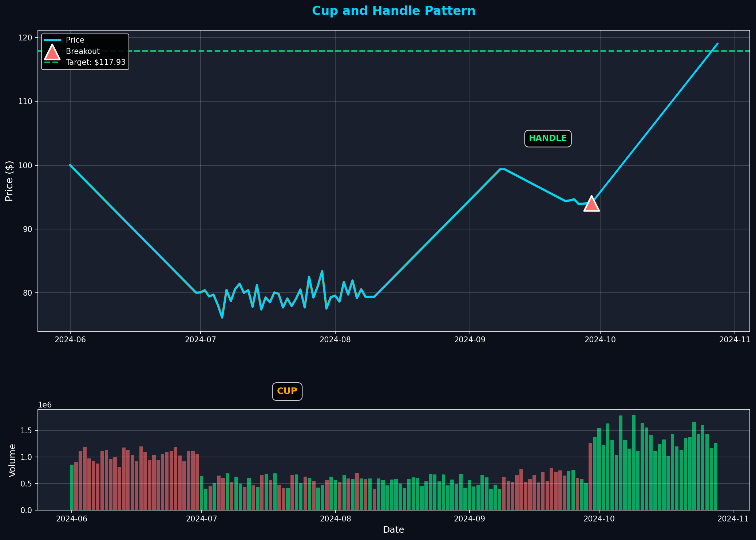Image resolution: width=756 pixels, height=540 pixels.
Task: Select the green HANDLE label on the chart
Action: click(x=548, y=138)
